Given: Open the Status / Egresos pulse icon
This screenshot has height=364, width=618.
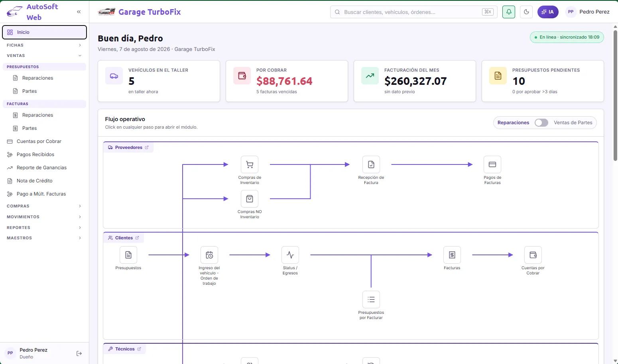Looking at the screenshot, I should 290,255.
